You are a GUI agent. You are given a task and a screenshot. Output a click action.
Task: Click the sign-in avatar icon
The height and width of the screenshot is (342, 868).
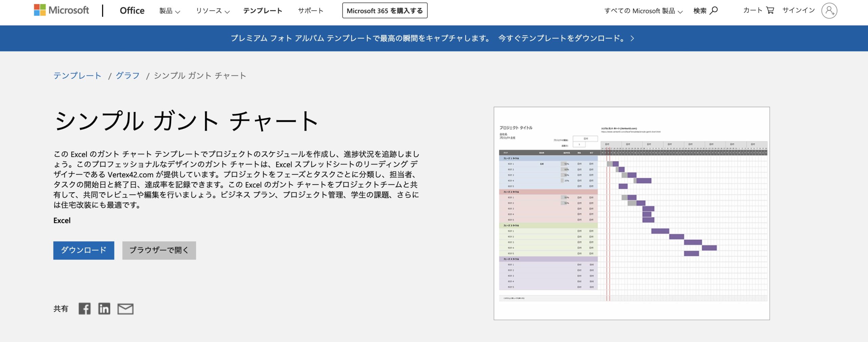[829, 11]
